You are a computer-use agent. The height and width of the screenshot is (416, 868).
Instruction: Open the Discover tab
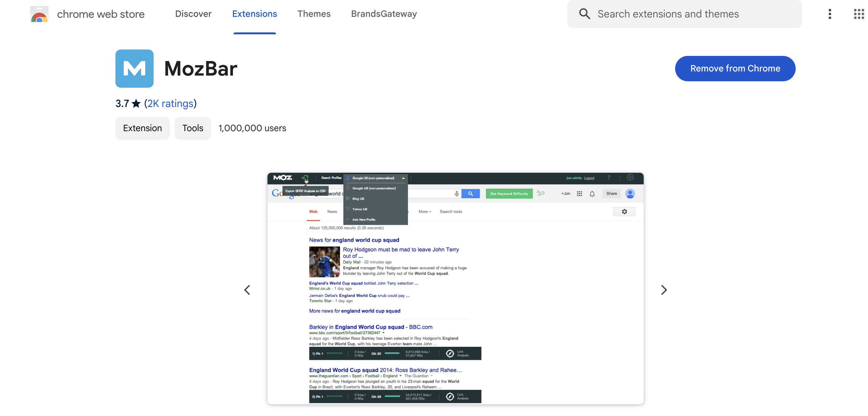(193, 14)
